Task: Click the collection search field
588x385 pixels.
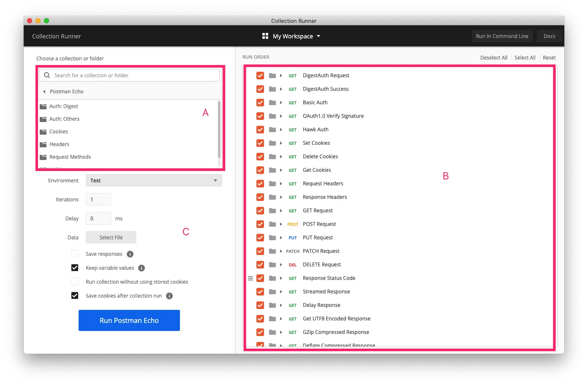Action: point(129,75)
